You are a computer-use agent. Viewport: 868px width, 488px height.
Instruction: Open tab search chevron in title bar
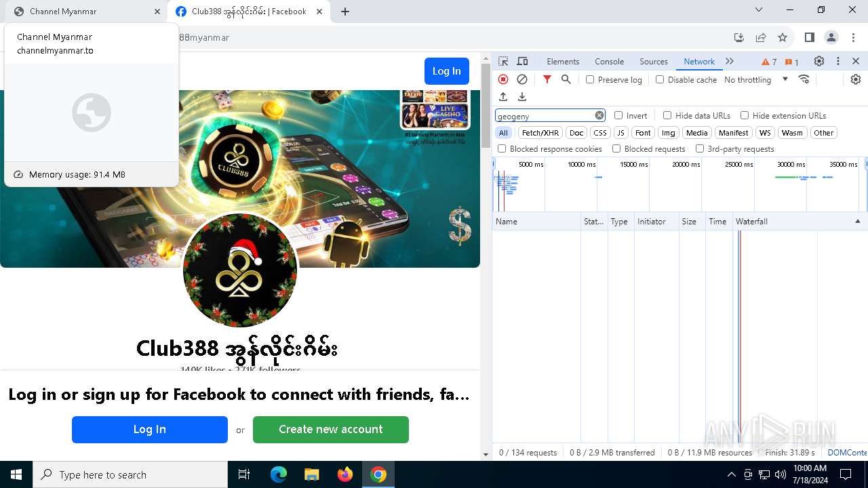(759, 9)
